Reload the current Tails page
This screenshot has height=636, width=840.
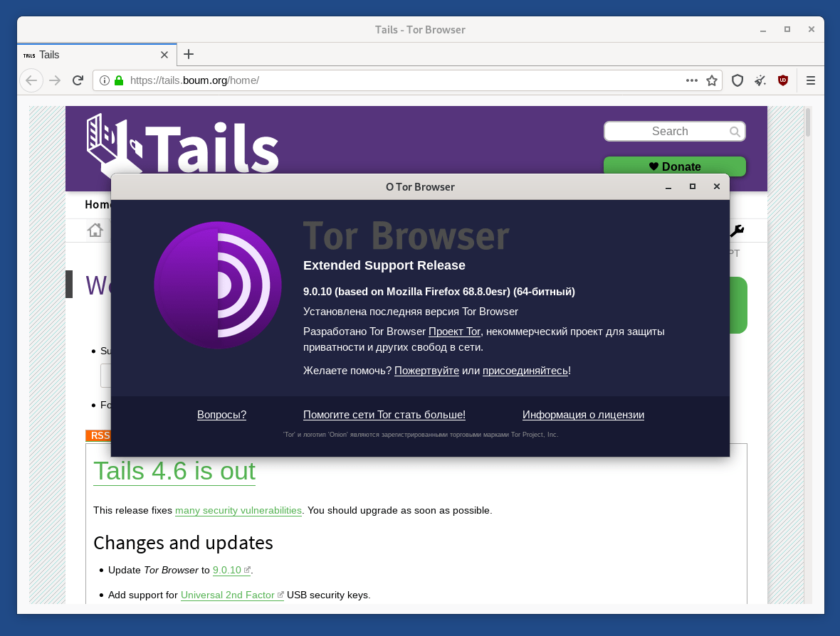point(78,81)
